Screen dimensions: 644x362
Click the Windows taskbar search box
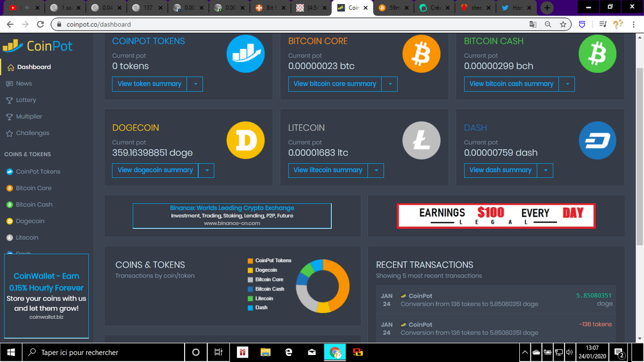(x=103, y=352)
